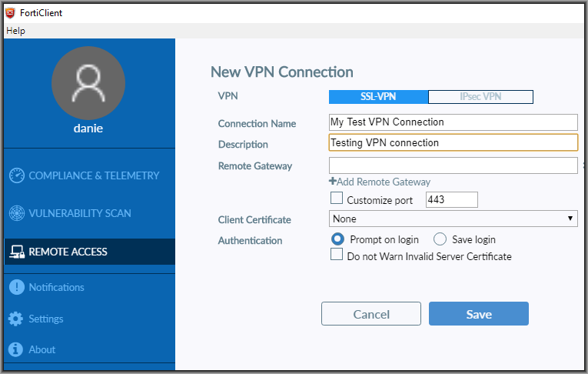Click the 'Authentication' label
Screen dimensions: 588x374
[250, 240]
